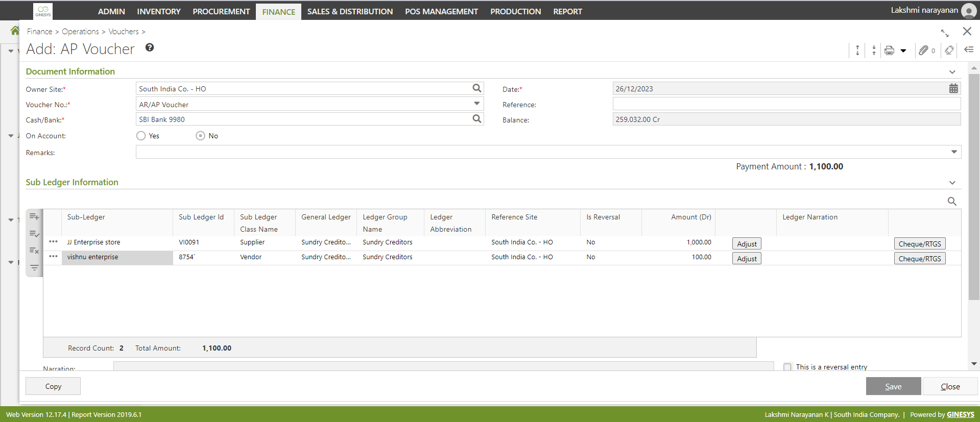
Task: Open print options dropdown arrow
Action: coord(903,51)
